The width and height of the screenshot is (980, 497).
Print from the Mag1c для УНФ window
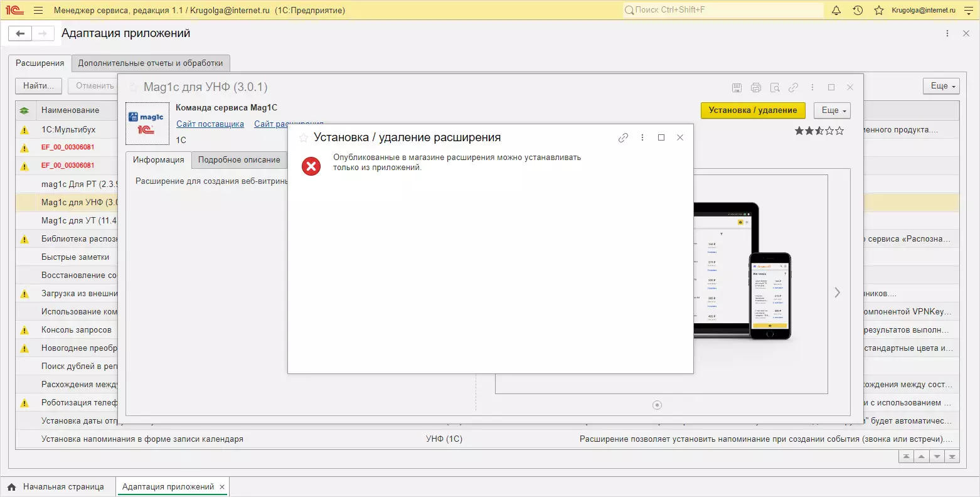pyautogui.click(x=756, y=88)
